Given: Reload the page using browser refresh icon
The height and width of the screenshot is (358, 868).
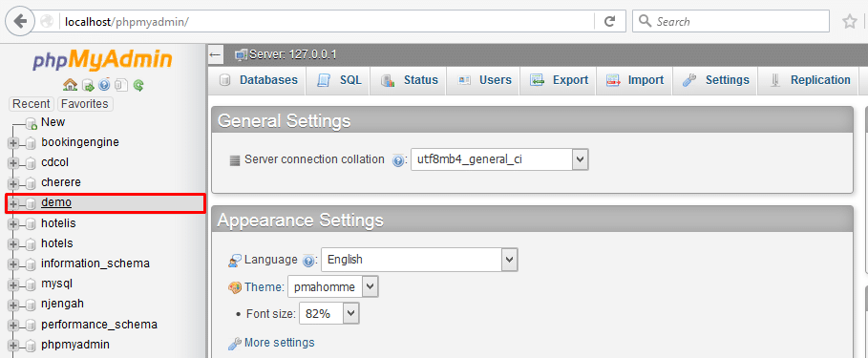Looking at the screenshot, I should tap(609, 22).
